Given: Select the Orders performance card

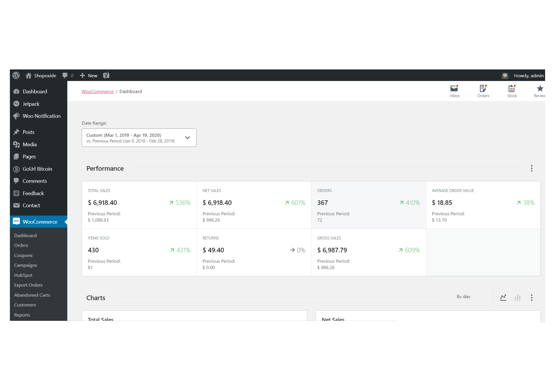Looking at the screenshot, I should point(368,205).
